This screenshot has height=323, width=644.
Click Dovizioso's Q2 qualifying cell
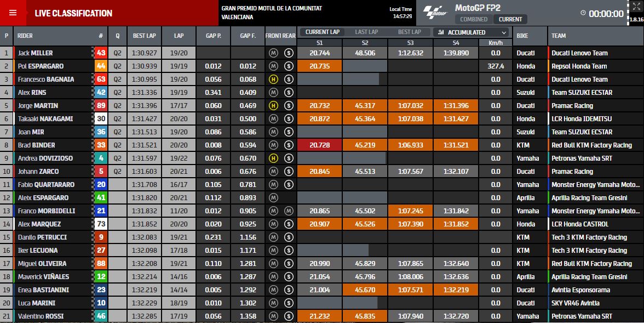coord(117,158)
